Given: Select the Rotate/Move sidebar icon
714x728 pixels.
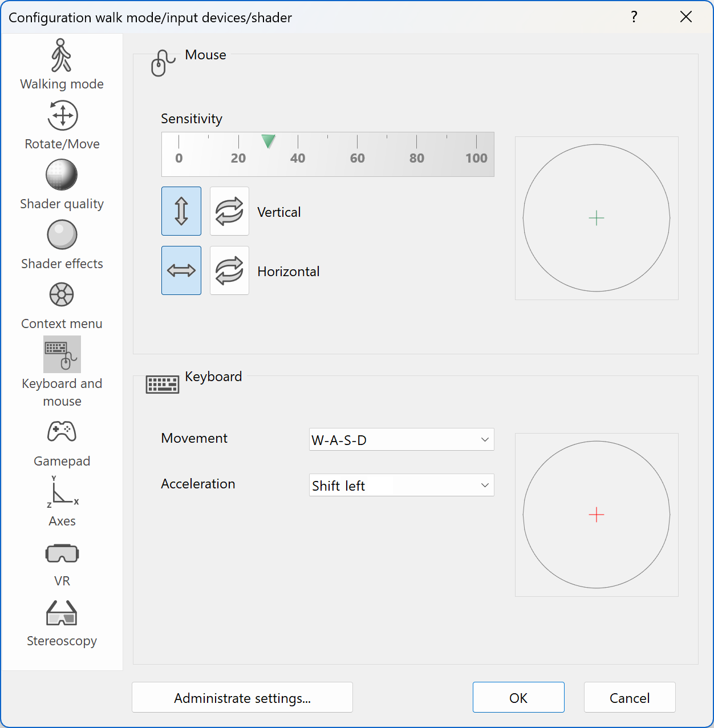Looking at the screenshot, I should [x=62, y=116].
